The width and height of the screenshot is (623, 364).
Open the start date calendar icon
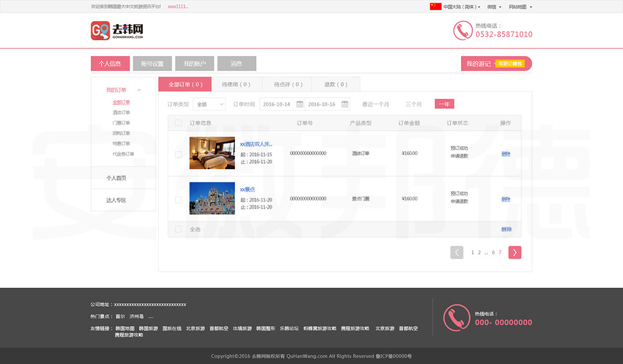300,105
